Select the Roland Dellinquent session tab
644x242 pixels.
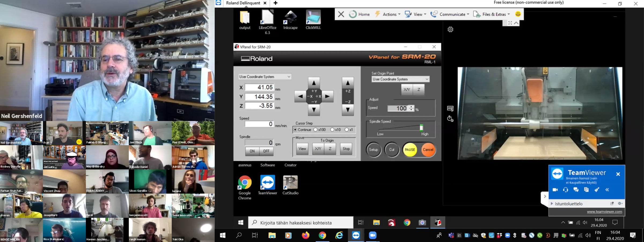point(243,3)
